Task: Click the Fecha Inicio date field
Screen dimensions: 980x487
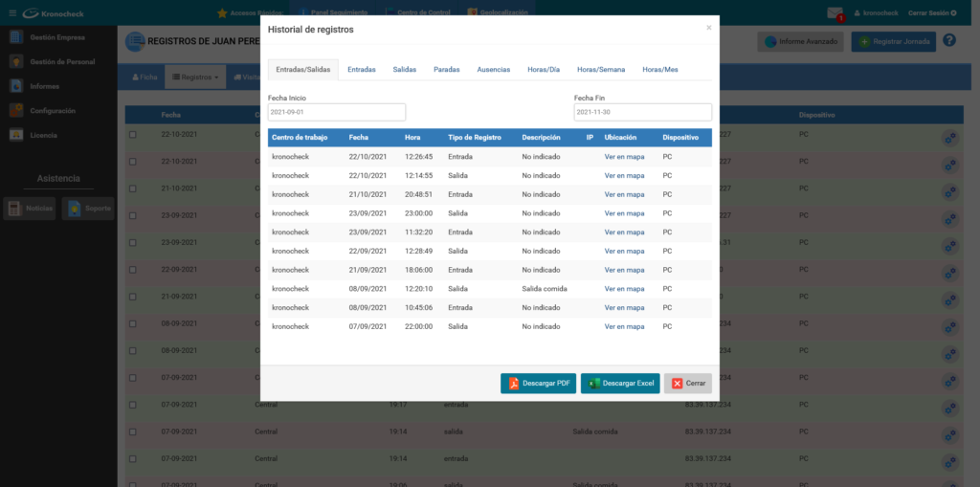Action: point(337,112)
